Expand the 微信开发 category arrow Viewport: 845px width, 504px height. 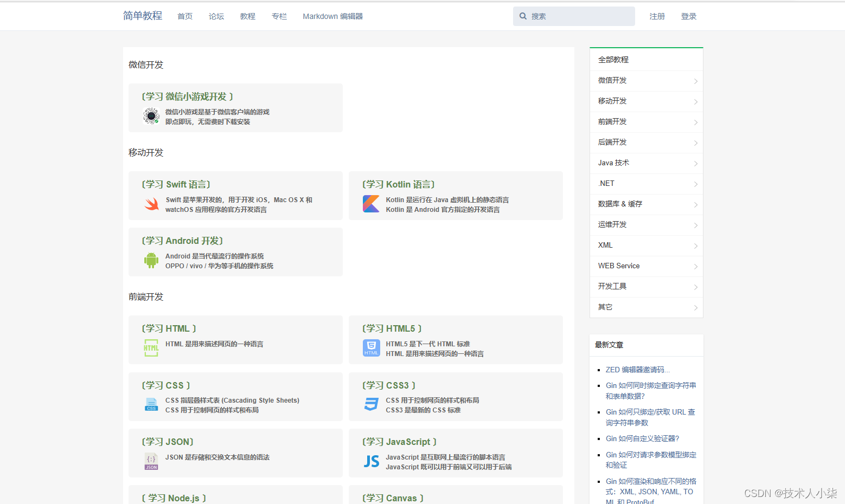(x=696, y=81)
